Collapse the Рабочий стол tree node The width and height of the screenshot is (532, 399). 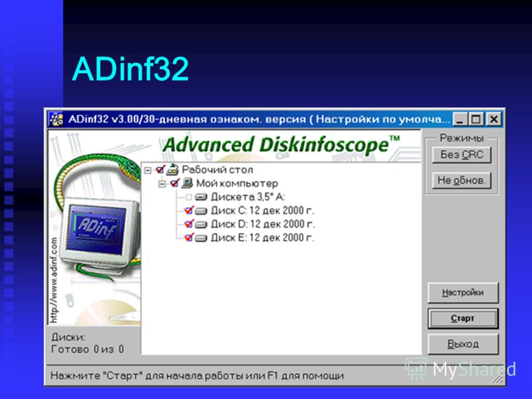pos(148,170)
